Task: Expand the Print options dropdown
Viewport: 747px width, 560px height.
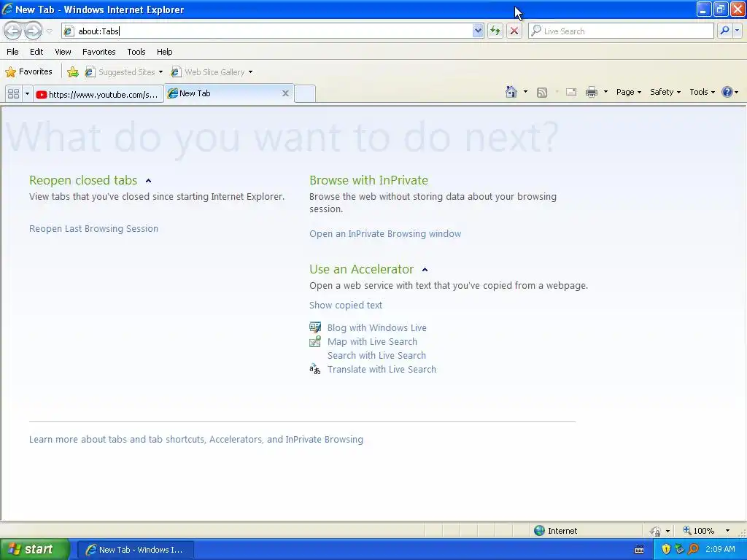Action: tap(605, 92)
